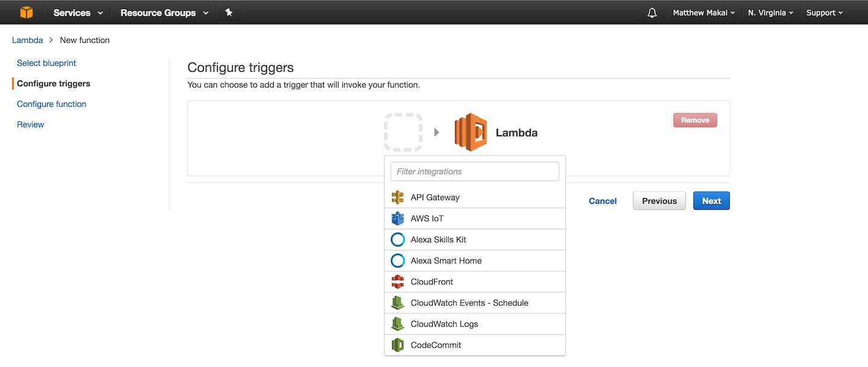Open notifications via the bell icon
This screenshot has height=367, width=868.
[652, 12]
